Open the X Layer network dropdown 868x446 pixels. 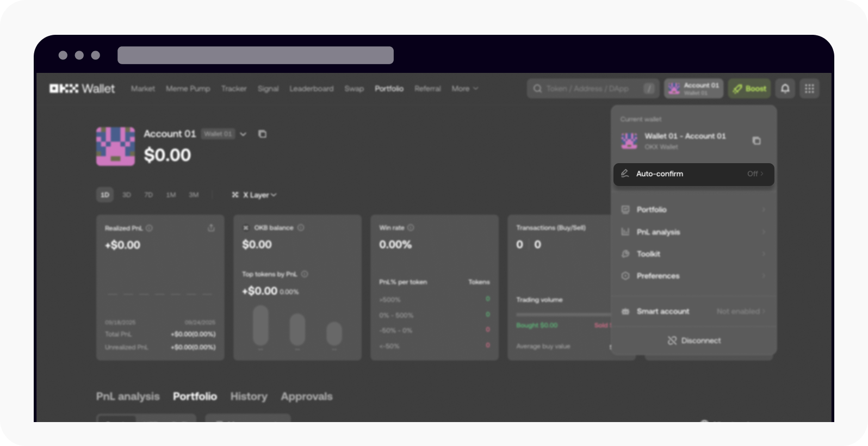click(254, 195)
